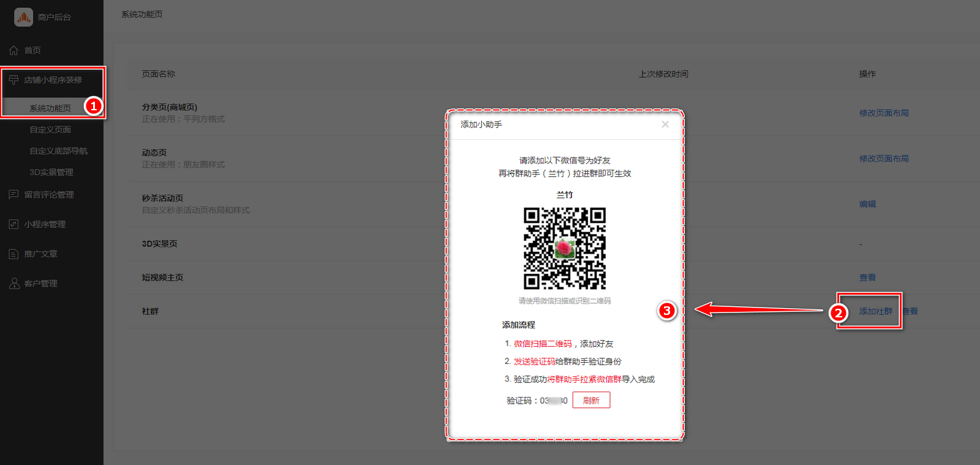980x465 pixels.
Task: Click the 留言评论管理 comment icon
Action: pos(13,195)
